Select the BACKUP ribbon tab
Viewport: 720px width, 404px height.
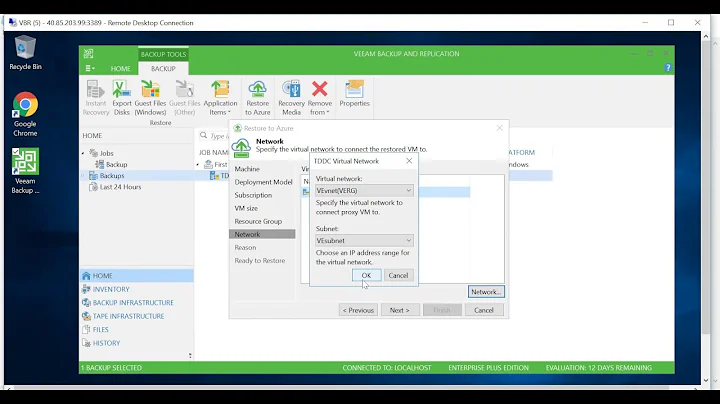[x=163, y=68]
